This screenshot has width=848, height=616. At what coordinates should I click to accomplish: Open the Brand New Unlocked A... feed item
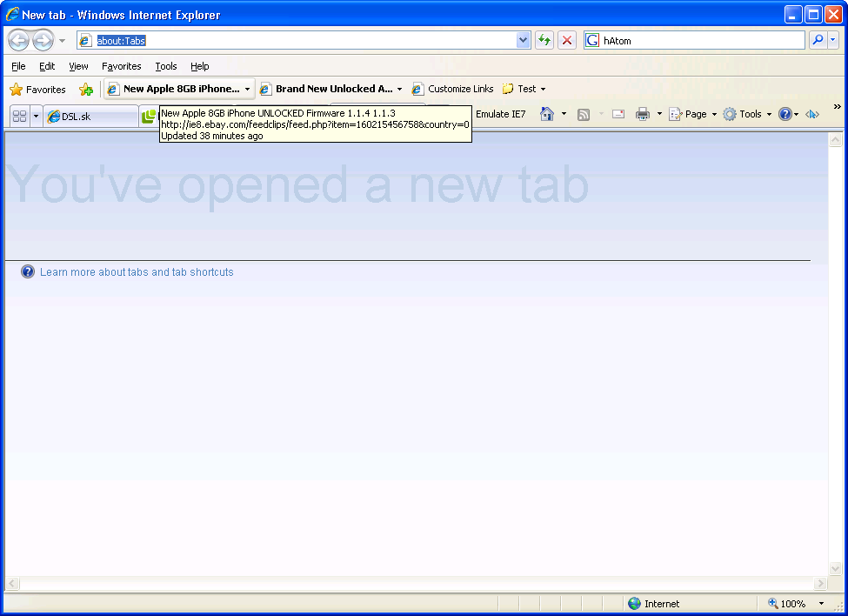[327, 89]
